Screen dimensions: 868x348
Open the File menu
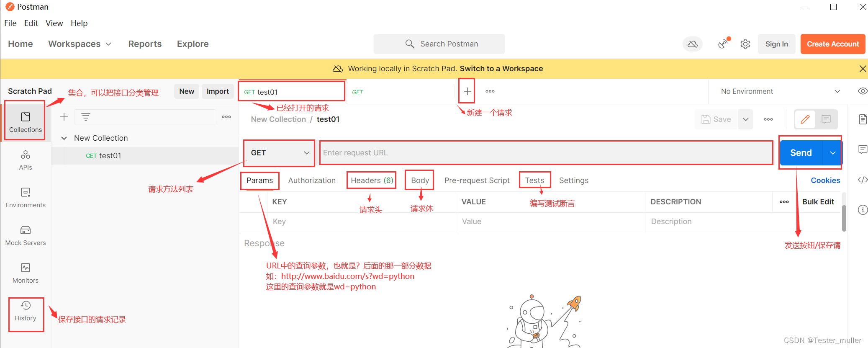click(x=10, y=23)
